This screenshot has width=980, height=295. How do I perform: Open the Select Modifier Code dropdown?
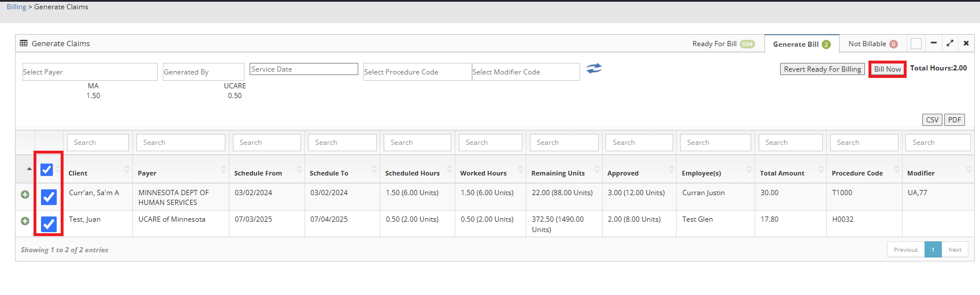tap(525, 72)
